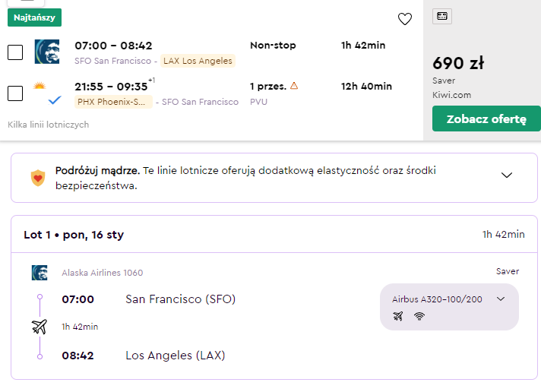Click the layover warning triangle icon
The image size is (541, 392).
click(294, 86)
